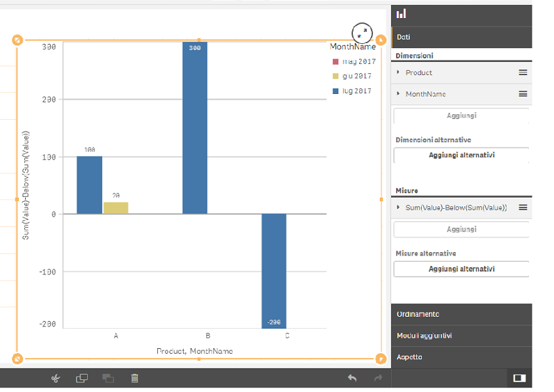Screen dimensions: 554x392
Task: Click the MonthName legend title
Action: (x=353, y=47)
